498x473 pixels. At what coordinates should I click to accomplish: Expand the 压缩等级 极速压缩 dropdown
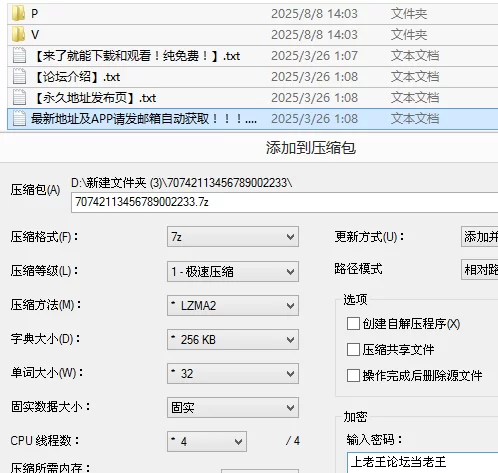233,271
